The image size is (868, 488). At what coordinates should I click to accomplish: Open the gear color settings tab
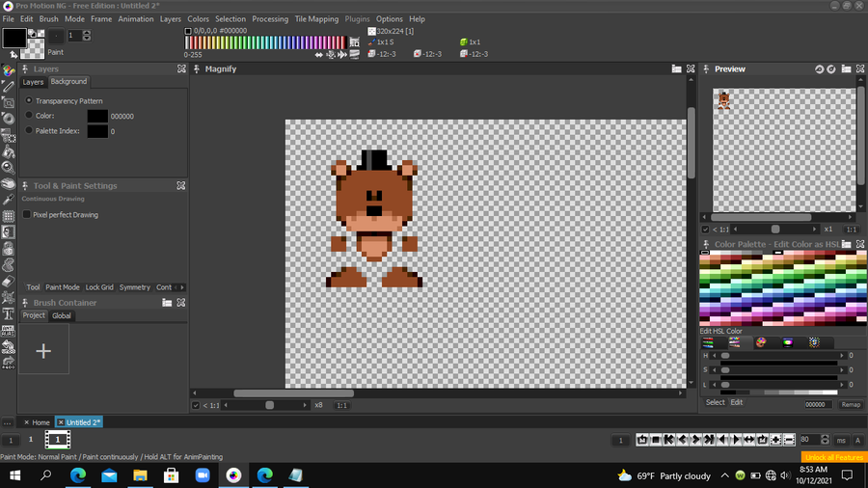[814, 342]
